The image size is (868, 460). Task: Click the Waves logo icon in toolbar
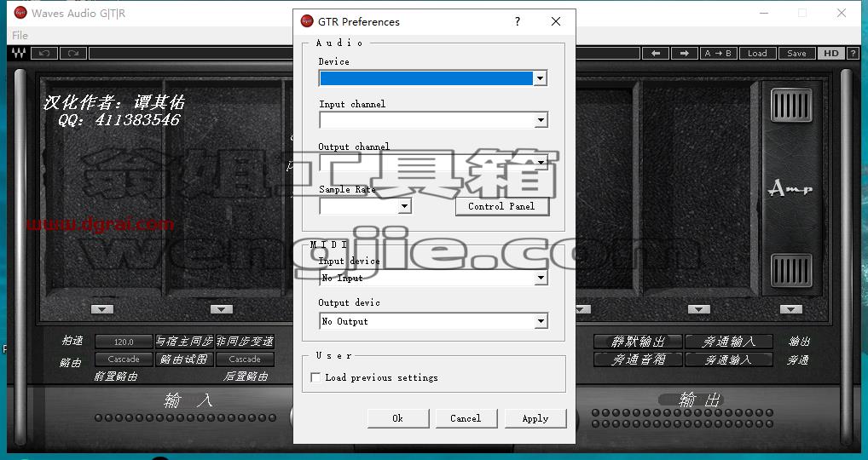[x=18, y=53]
